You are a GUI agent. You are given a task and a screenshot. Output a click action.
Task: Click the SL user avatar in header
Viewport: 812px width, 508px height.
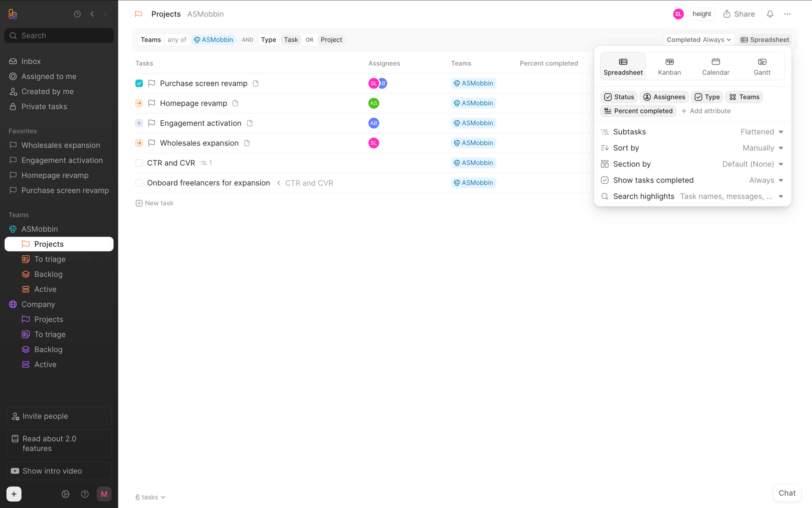pos(678,14)
